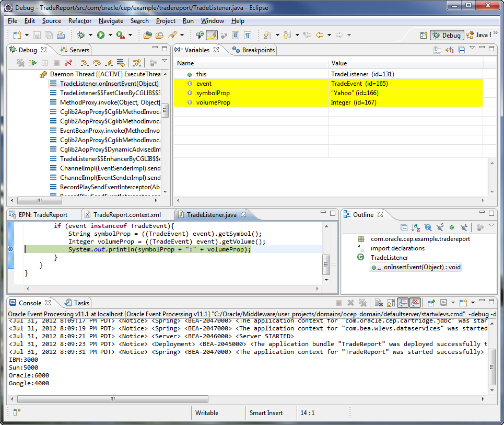Click Disconnect in the Debug view toolbar
Viewport: 504px width, 425px height.
point(68,63)
